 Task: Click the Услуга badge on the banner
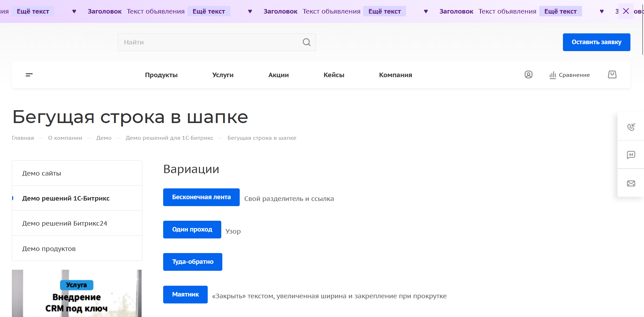click(77, 285)
